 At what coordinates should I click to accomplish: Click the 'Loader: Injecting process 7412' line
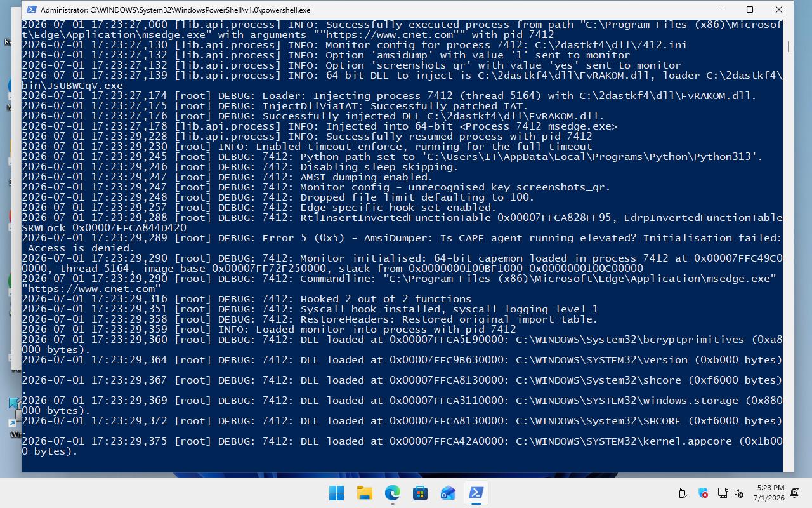(389, 96)
